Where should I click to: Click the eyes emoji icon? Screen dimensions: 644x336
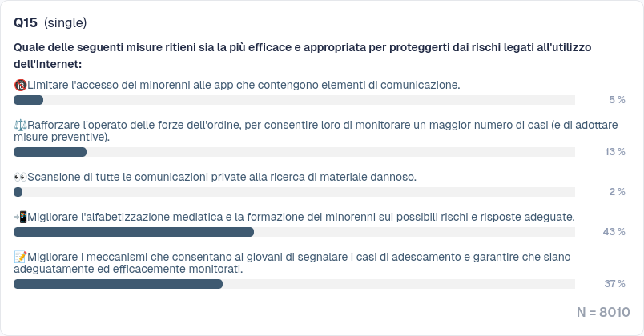[x=20, y=177]
